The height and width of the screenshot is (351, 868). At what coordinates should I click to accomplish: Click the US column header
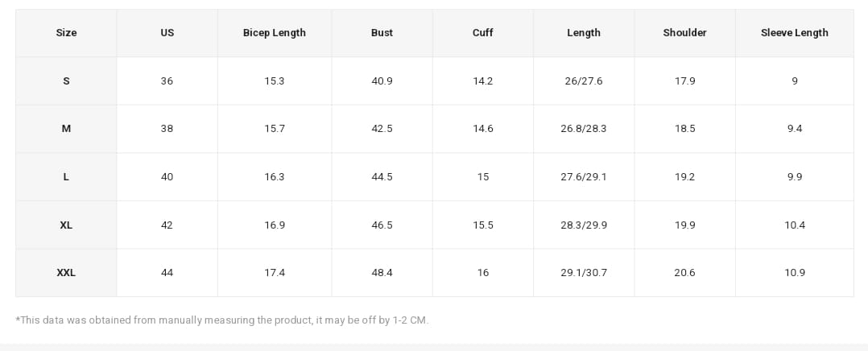(x=167, y=33)
